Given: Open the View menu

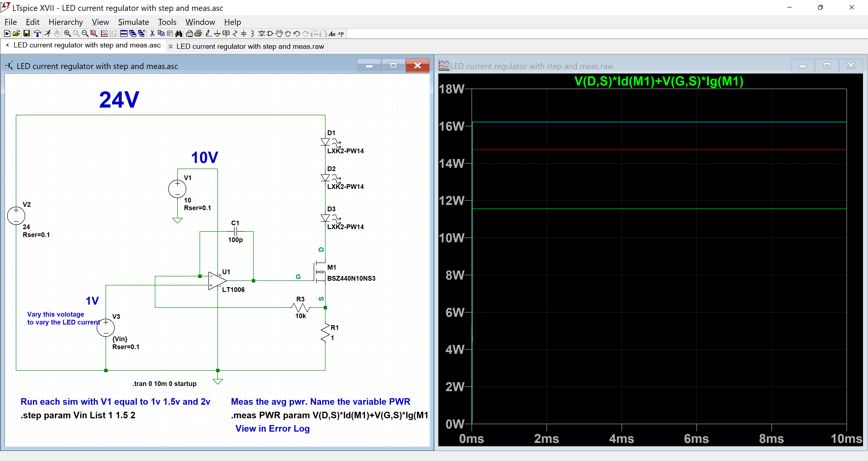Looking at the screenshot, I should (x=100, y=22).
